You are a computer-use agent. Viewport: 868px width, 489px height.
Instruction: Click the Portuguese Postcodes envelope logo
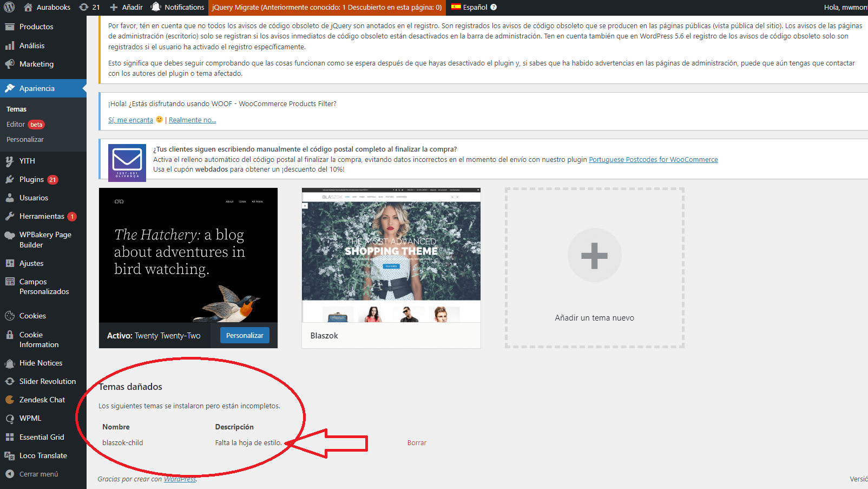coord(127,162)
